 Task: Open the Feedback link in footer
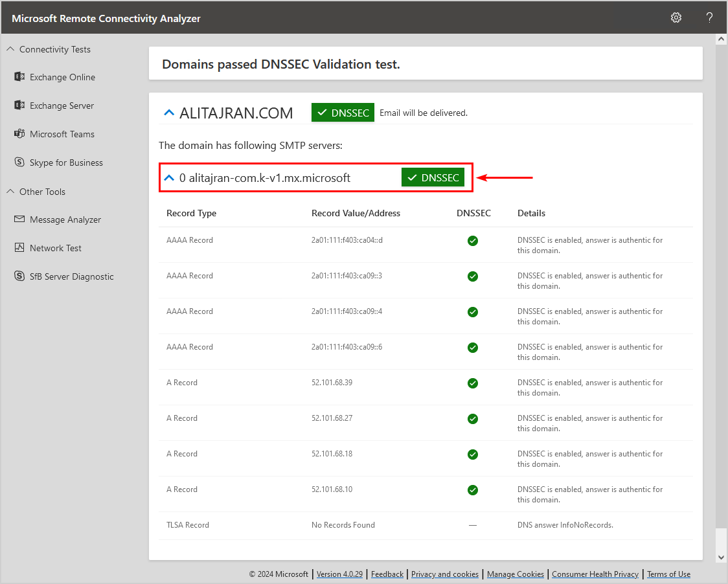387,574
